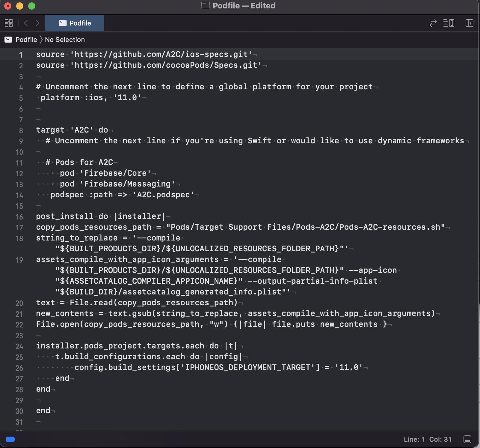The image size is (480, 448).
Task: Go back with the left chevron
Action: [26, 23]
